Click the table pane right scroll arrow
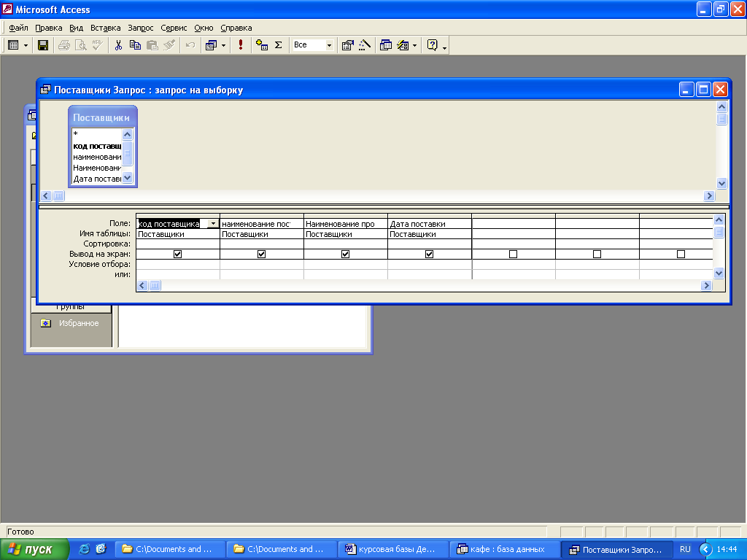Viewport: 747px width, 560px height. coord(709,195)
